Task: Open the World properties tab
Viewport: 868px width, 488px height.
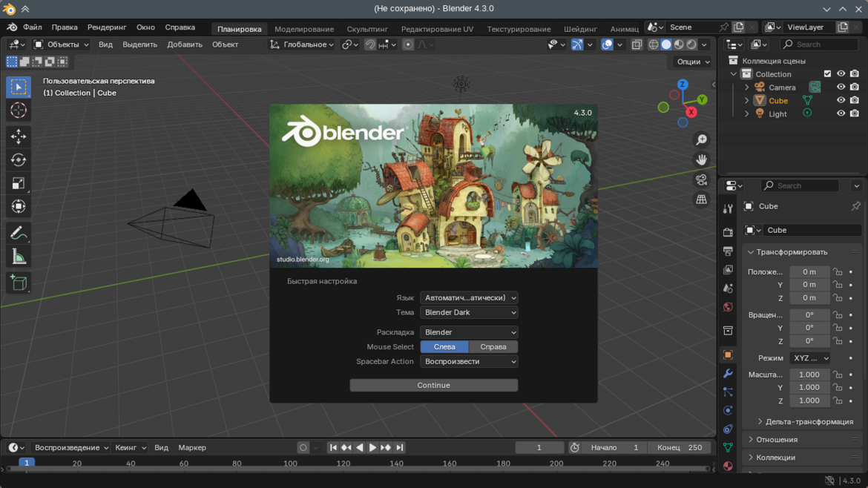Action: (x=728, y=307)
